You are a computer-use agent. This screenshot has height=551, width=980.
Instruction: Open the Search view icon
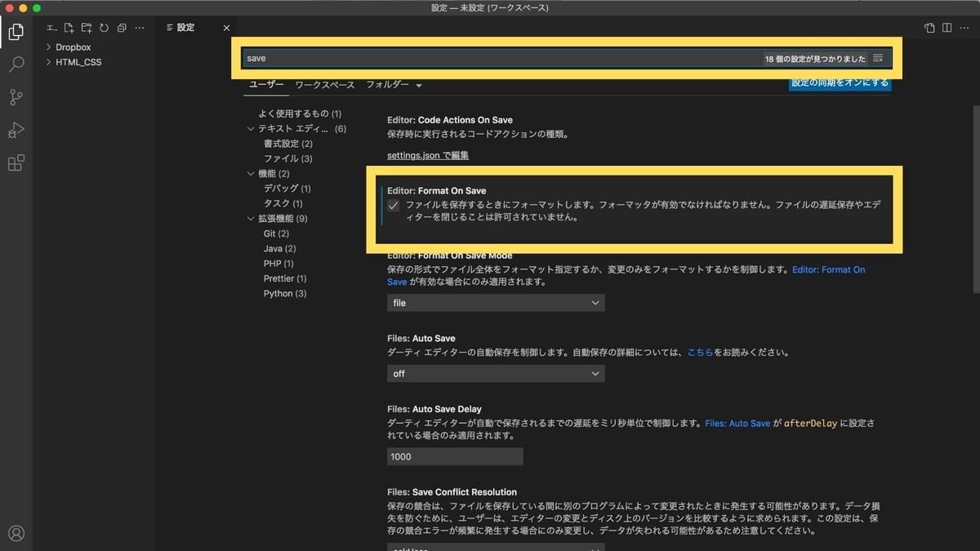(16, 64)
